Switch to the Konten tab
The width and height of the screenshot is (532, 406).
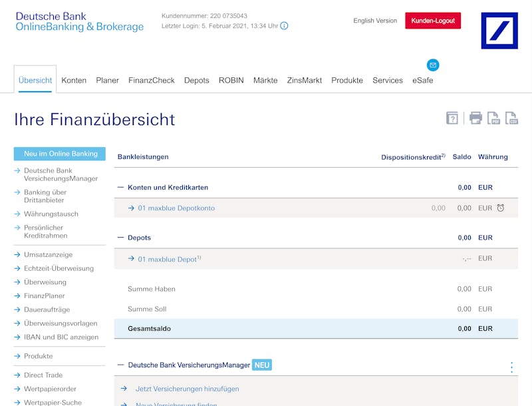74,81
